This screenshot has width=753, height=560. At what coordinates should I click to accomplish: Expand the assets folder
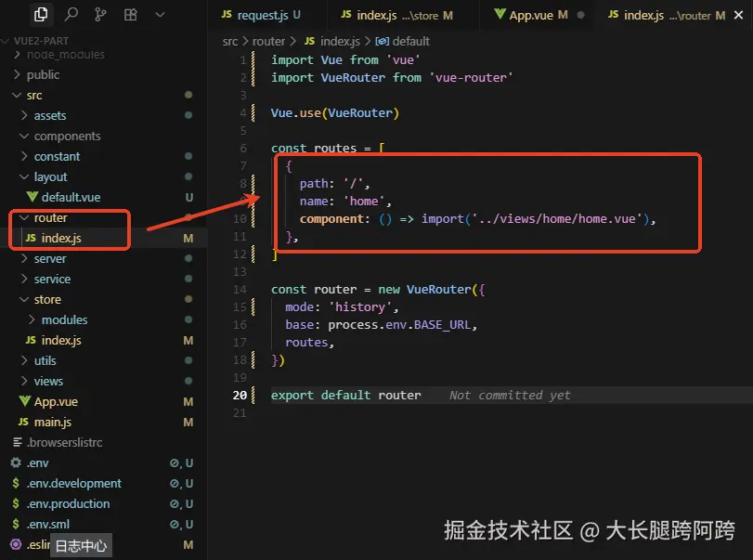coord(49,115)
